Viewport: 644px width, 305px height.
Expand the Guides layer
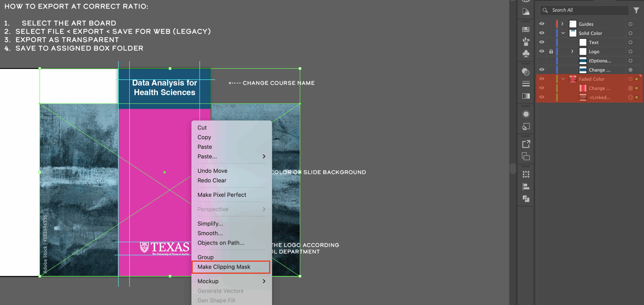[562, 24]
